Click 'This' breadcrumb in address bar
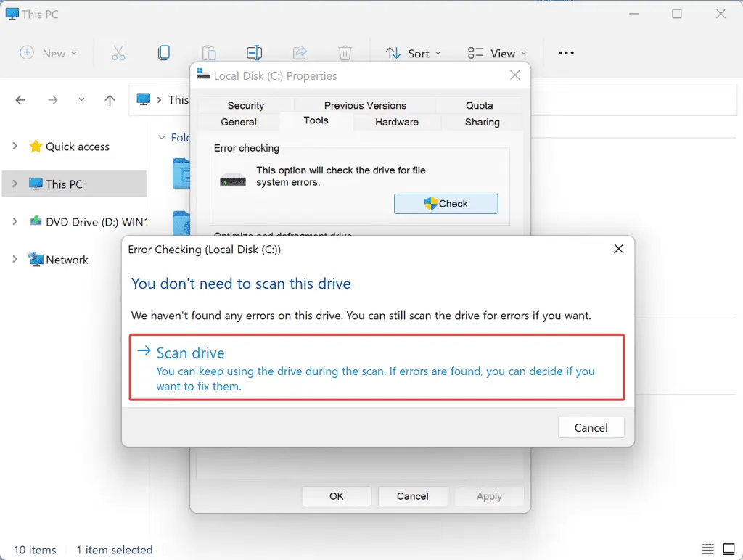The image size is (743, 560). click(x=178, y=99)
